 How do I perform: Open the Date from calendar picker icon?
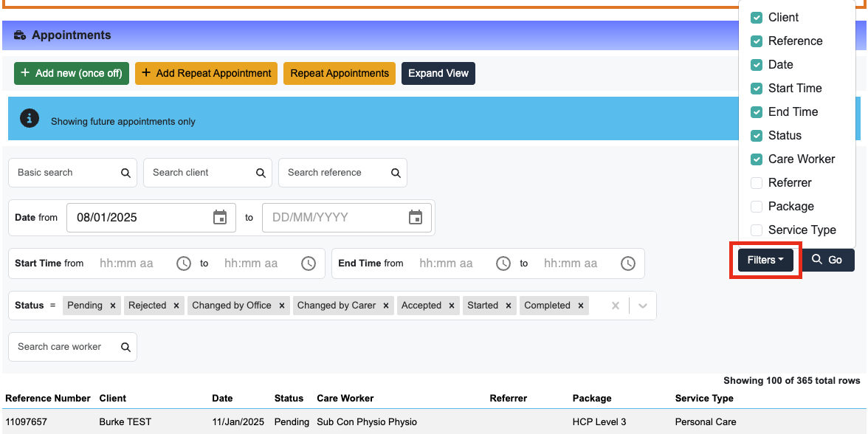(220, 217)
